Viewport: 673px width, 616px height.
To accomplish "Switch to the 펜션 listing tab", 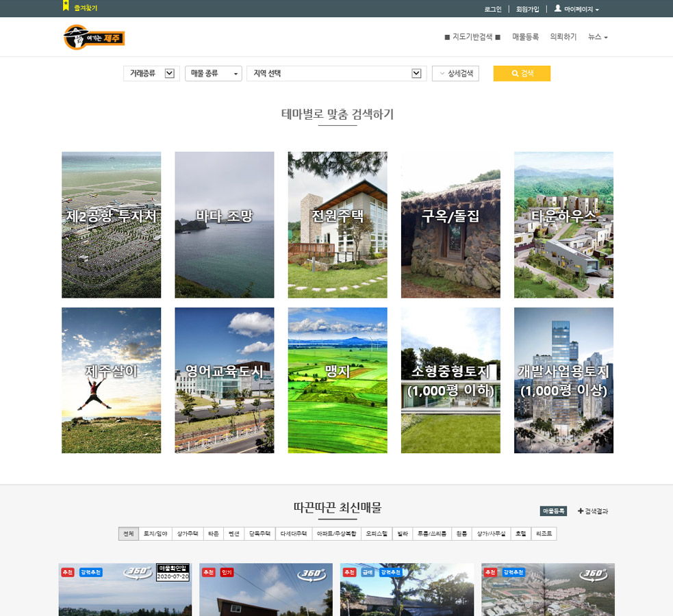I will [x=233, y=533].
